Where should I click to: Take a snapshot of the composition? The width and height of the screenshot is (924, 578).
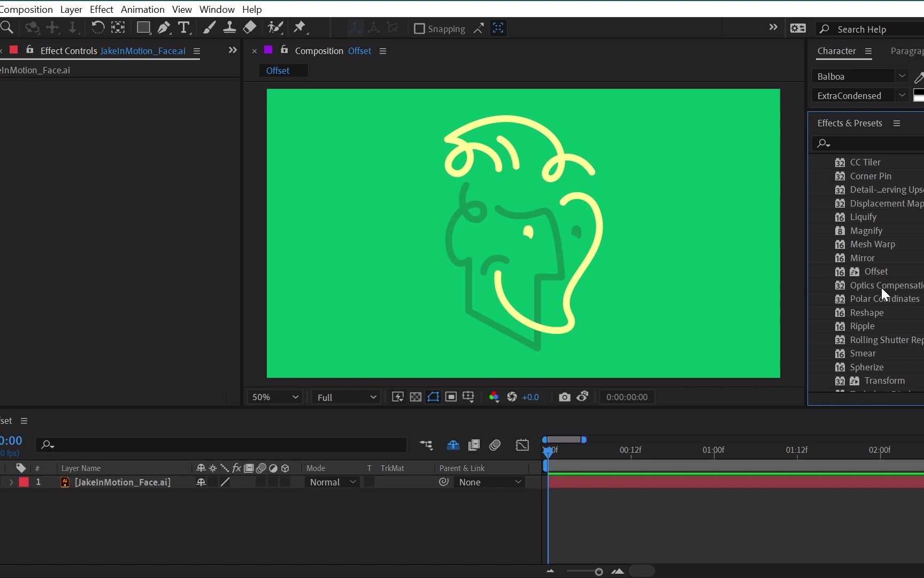tap(565, 397)
